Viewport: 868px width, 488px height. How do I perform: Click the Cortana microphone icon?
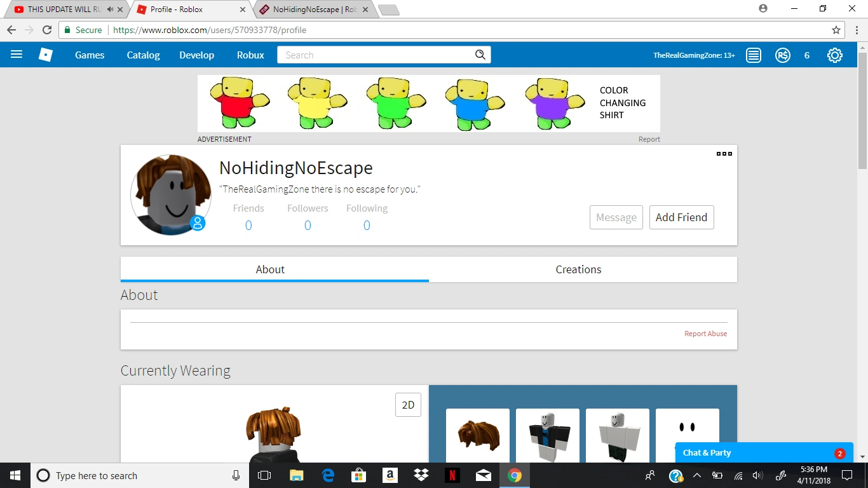pyautogui.click(x=236, y=475)
